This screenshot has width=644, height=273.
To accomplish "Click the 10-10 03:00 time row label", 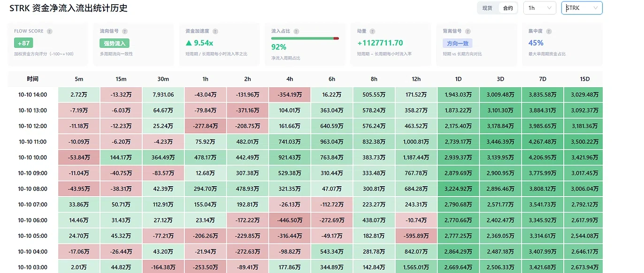I will coord(33,267).
